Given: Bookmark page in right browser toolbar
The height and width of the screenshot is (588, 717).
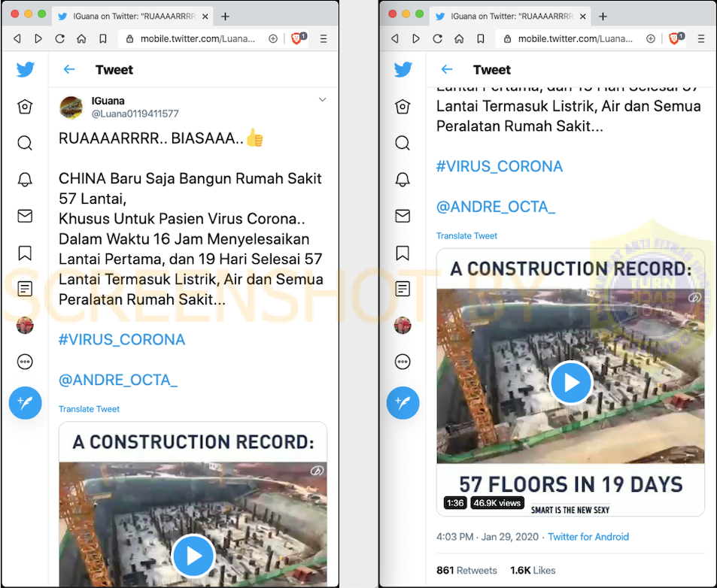Looking at the screenshot, I should [481, 39].
